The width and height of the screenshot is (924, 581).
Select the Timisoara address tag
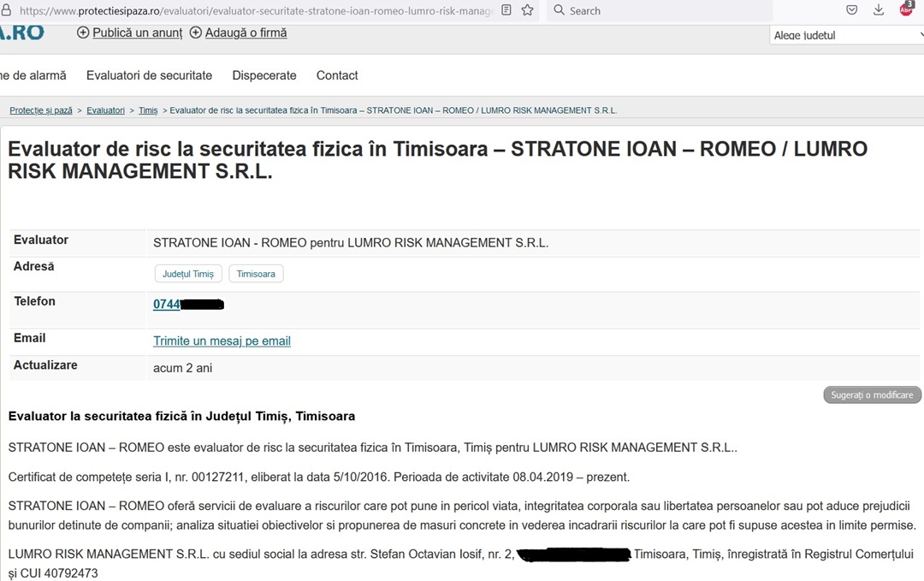(x=256, y=274)
